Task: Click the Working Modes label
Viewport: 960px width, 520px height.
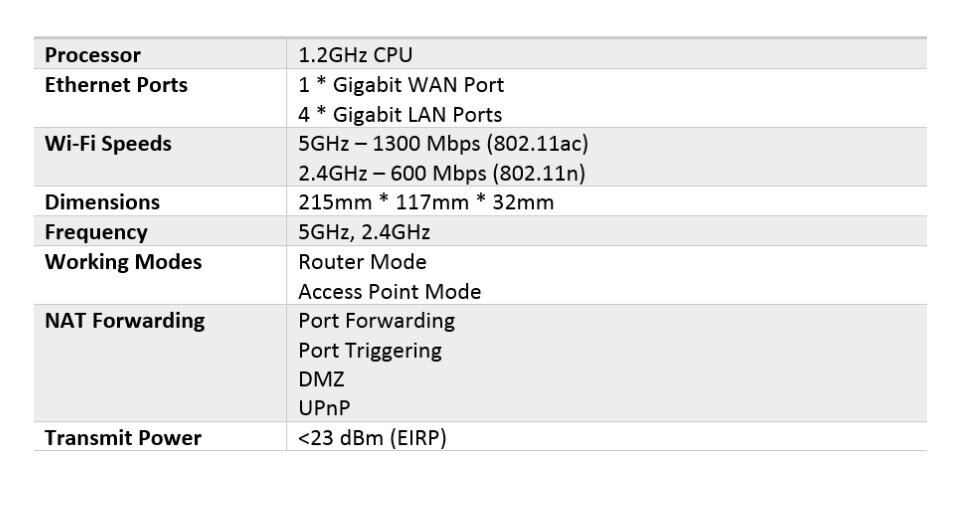Action: [123, 262]
